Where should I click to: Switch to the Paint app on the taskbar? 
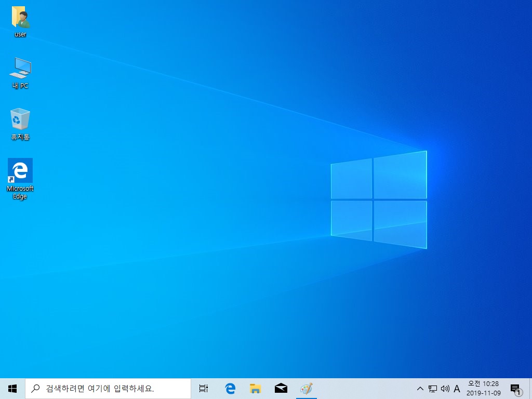[x=307, y=389]
